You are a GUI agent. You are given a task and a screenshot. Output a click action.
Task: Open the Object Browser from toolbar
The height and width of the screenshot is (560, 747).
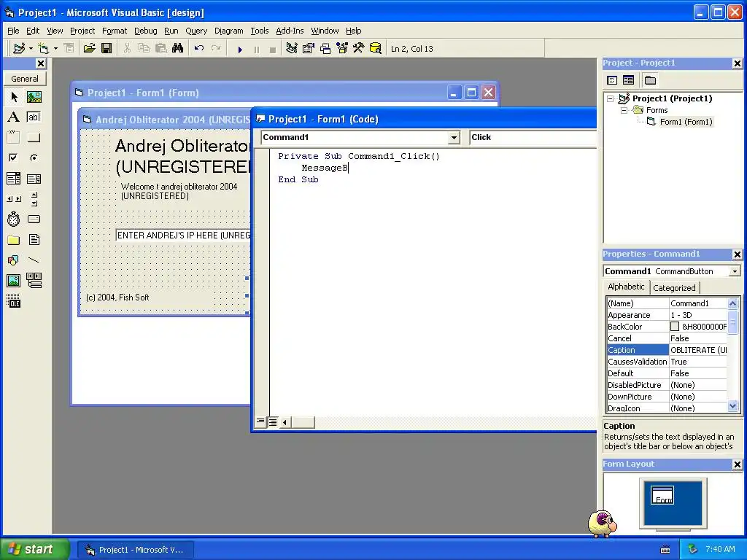click(x=342, y=48)
